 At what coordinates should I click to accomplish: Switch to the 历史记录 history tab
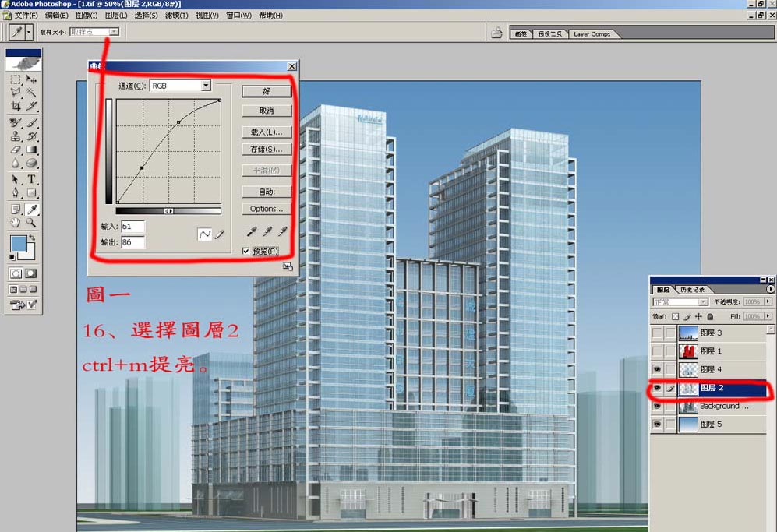point(693,290)
